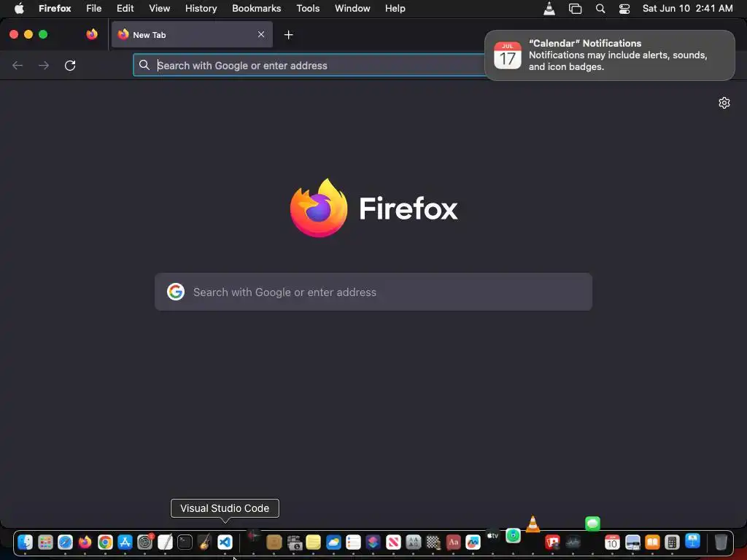Click the Firefox icon in the Dock
The height and width of the screenshot is (560, 747).
pyautogui.click(x=85, y=542)
